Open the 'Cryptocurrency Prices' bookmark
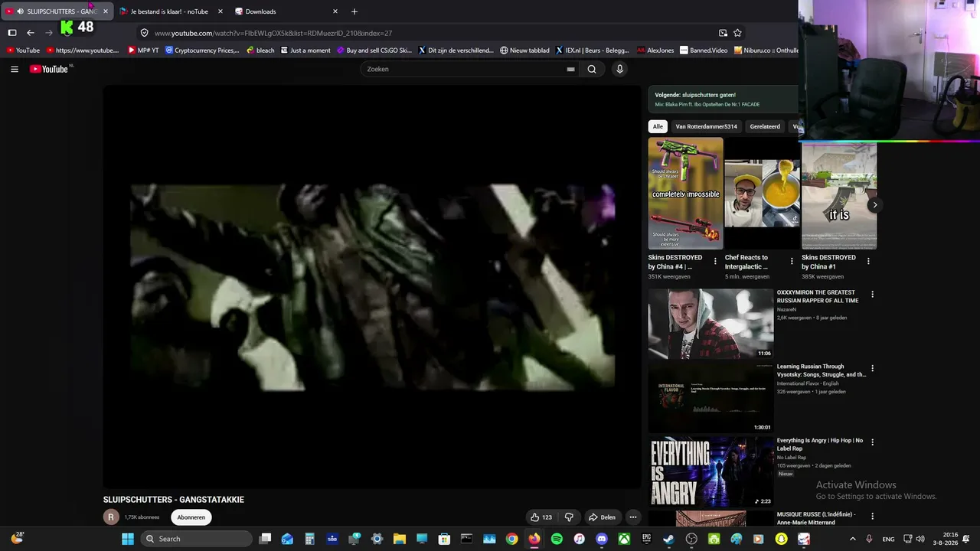980x551 pixels. (202, 51)
